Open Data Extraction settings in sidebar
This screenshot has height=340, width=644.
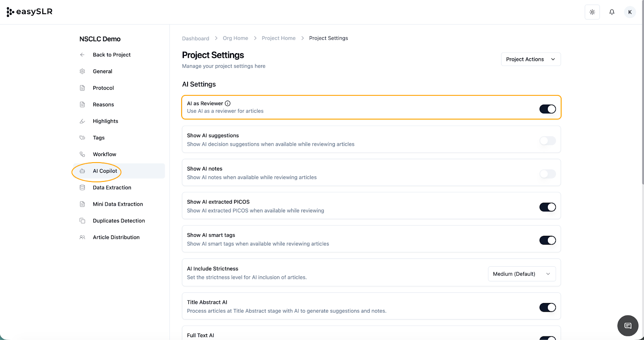click(x=112, y=188)
